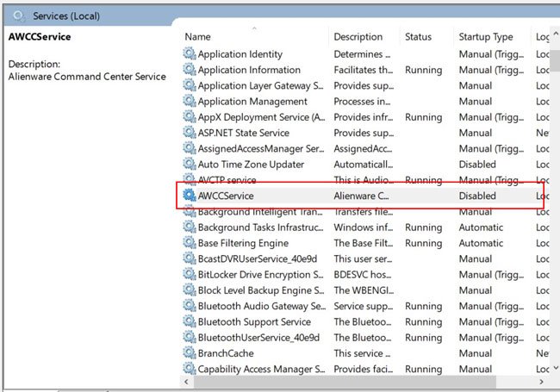
Task: Click the gear icon for Application Identity
Action: click(x=190, y=54)
